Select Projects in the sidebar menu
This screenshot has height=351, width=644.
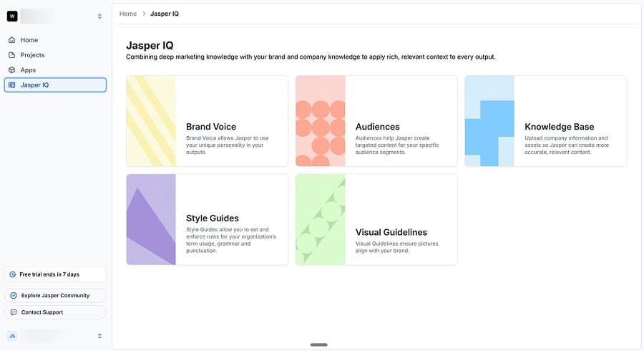[32, 55]
